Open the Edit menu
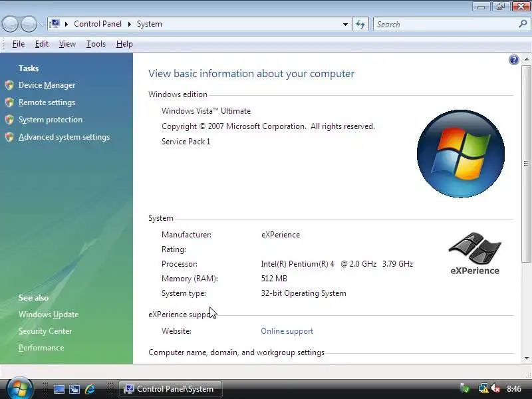532x399 pixels. click(42, 44)
